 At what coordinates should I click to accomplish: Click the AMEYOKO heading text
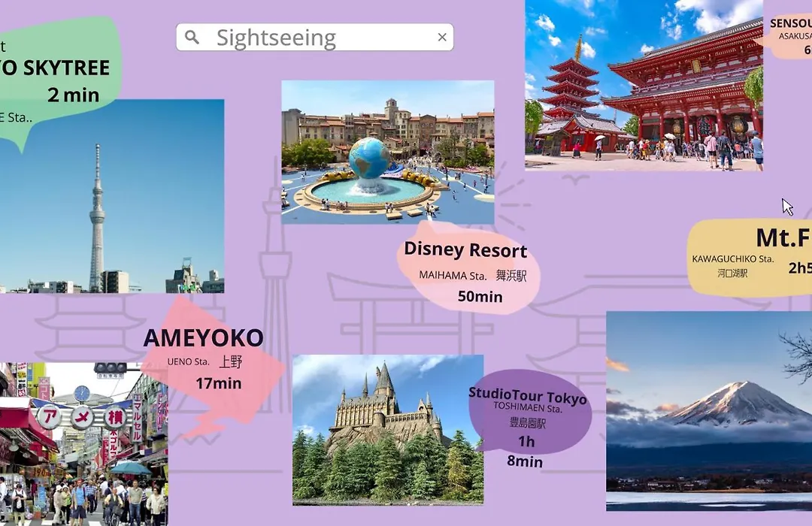[203, 338]
